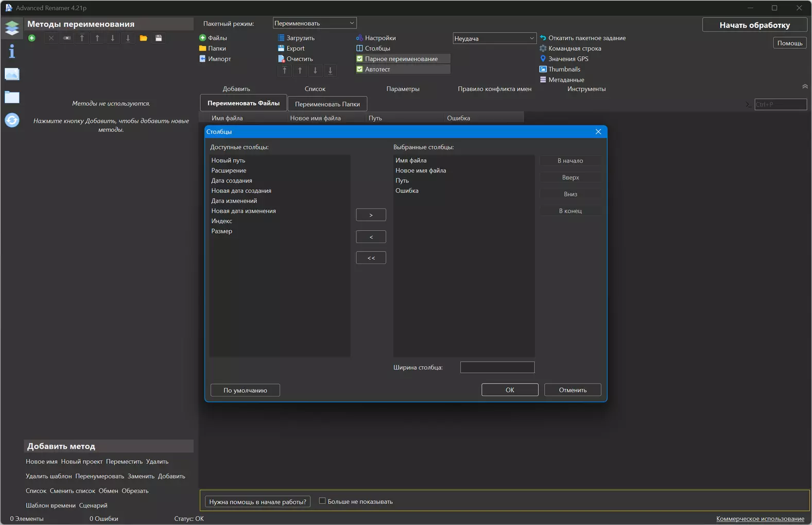Open Командная строка tool
The height and width of the screenshot is (525, 812).
point(571,48)
